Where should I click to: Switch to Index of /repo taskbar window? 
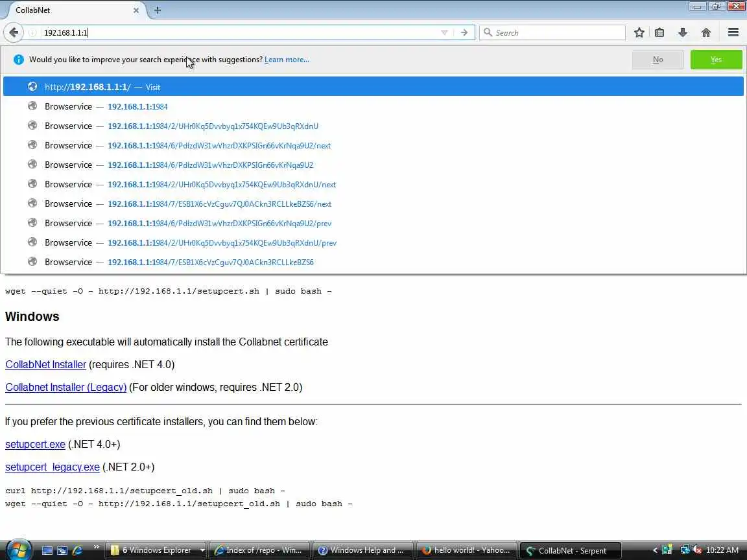tap(259, 550)
